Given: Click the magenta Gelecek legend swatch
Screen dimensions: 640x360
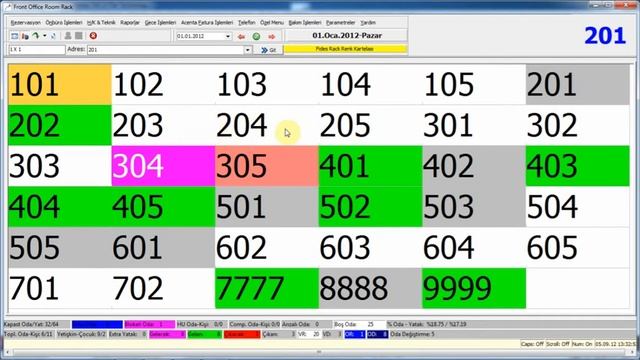Looking at the screenshot, I should pyautogui.click(x=167, y=334).
